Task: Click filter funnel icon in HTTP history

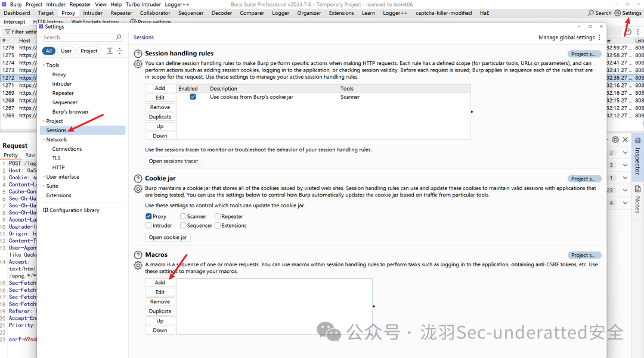Action: click(x=7, y=32)
